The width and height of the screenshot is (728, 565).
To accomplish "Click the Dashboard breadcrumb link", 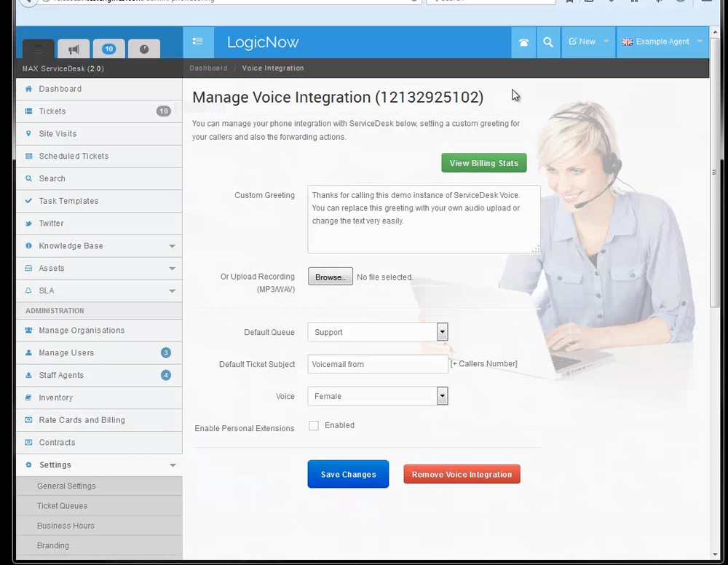I will [x=208, y=68].
